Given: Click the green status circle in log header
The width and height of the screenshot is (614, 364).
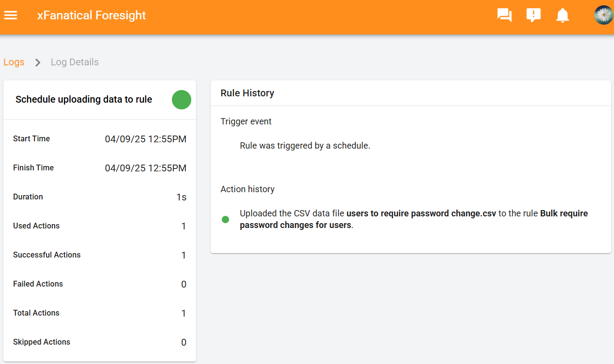Looking at the screenshot, I should click(x=182, y=100).
